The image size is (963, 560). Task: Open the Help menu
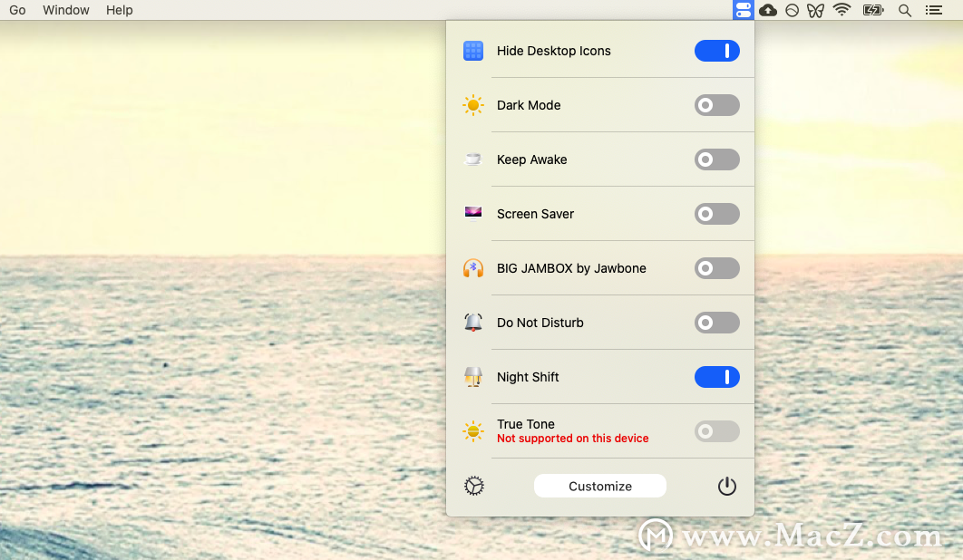click(119, 10)
